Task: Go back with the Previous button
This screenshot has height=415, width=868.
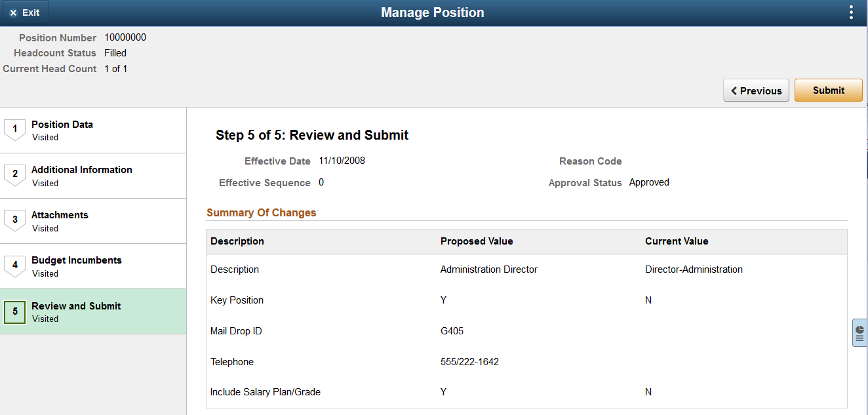Action: click(756, 90)
